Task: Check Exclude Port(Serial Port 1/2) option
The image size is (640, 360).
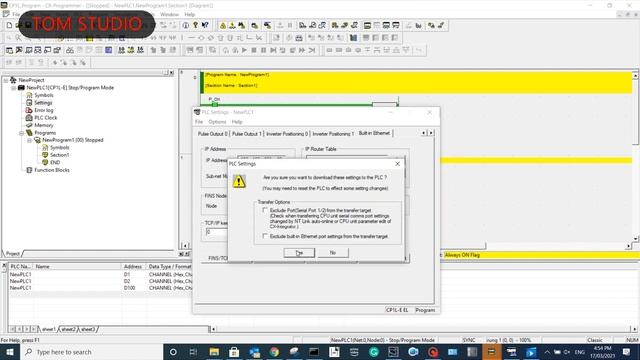Action: [x=265, y=210]
